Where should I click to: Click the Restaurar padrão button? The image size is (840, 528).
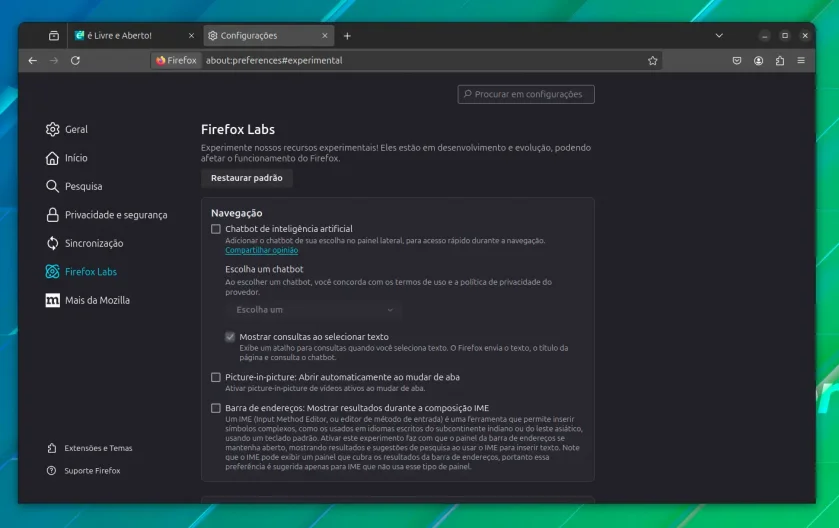coord(246,178)
